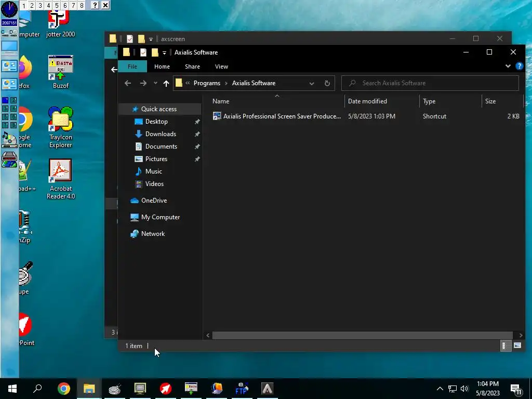Viewport: 532px width, 399px height.
Task: Click the music CD player sidebar icon
Action: click(9, 140)
